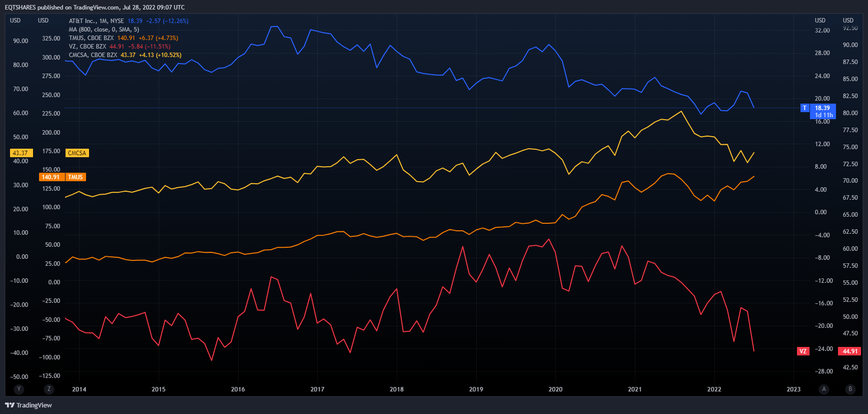Click the +4.13 (+10.52%) change value
868x414 pixels.
pyautogui.click(x=160, y=55)
